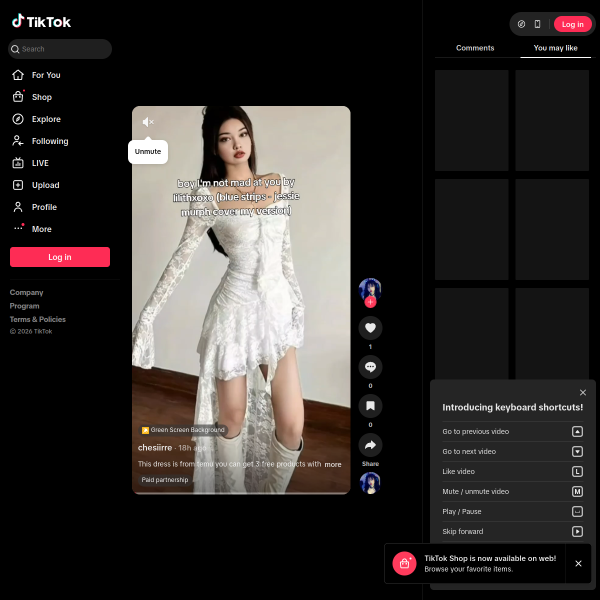Image resolution: width=600 pixels, height=600 pixels.
Task: Click the Go to next video text
Action: (x=469, y=451)
